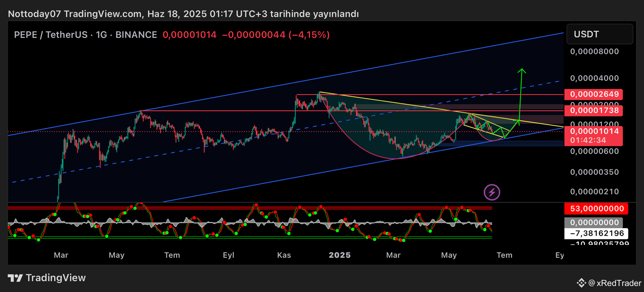
Task: Click the Mar label right after 2025
Action: (393, 255)
